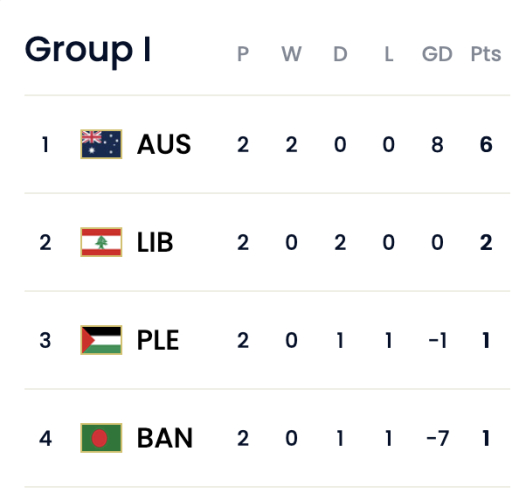This screenshot has height=500, width=526.
Task: Click the Palestine flag icon
Action: click(x=101, y=340)
